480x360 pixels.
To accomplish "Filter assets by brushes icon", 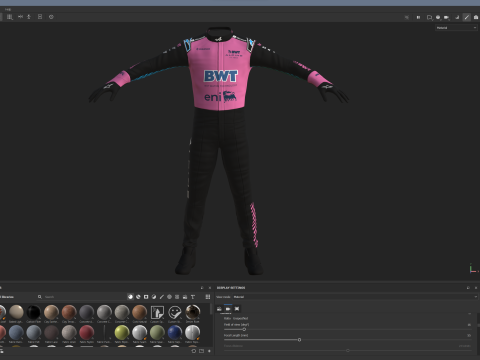I will [162, 297].
